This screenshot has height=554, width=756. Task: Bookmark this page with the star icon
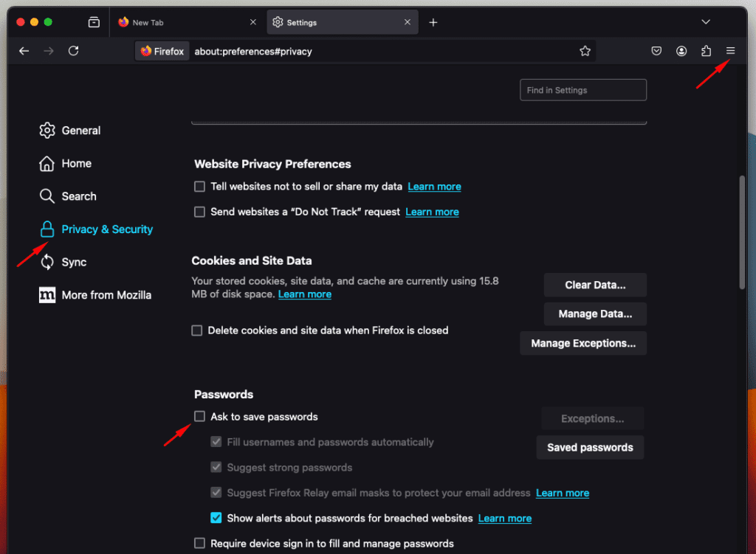(x=585, y=51)
